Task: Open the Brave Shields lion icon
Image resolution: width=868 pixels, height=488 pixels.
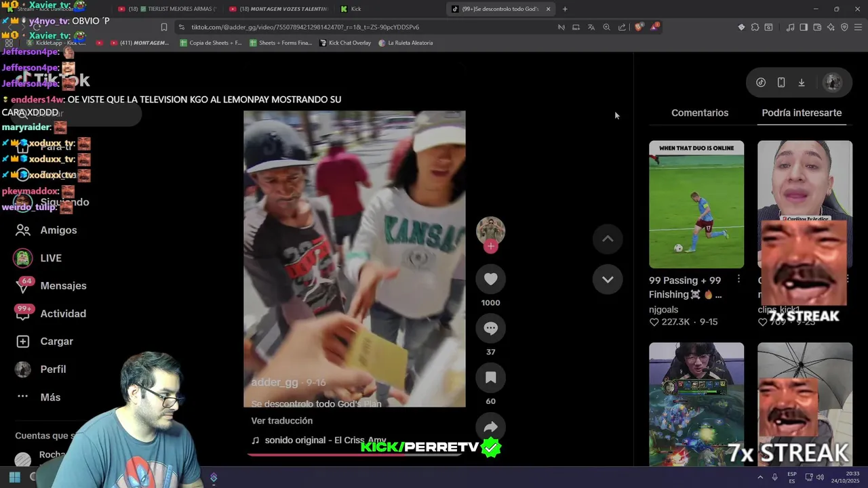Action: tap(639, 27)
